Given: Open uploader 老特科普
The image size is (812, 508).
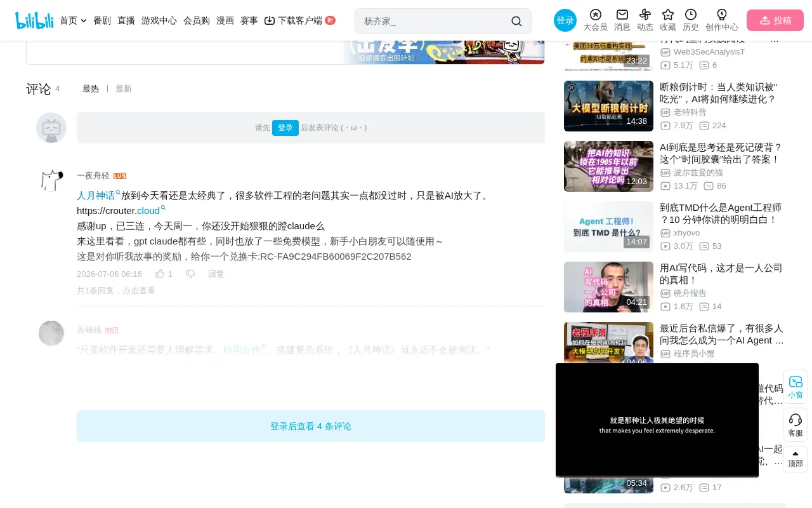Looking at the screenshot, I should click(690, 112).
